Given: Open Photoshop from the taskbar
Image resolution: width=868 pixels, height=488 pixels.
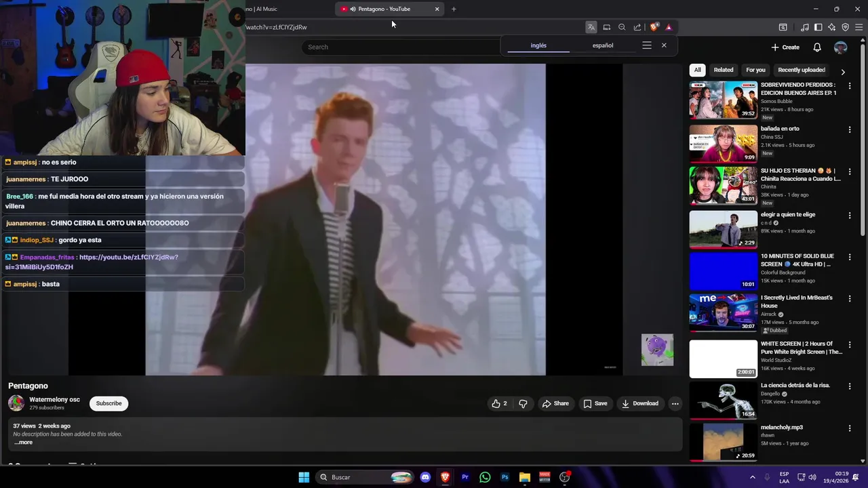Looking at the screenshot, I should coord(505,477).
